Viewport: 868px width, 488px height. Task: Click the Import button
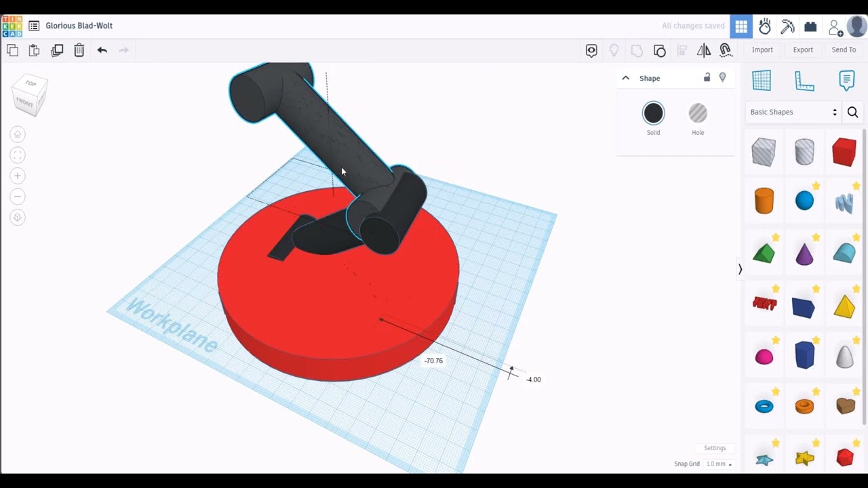click(x=762, y=49)
